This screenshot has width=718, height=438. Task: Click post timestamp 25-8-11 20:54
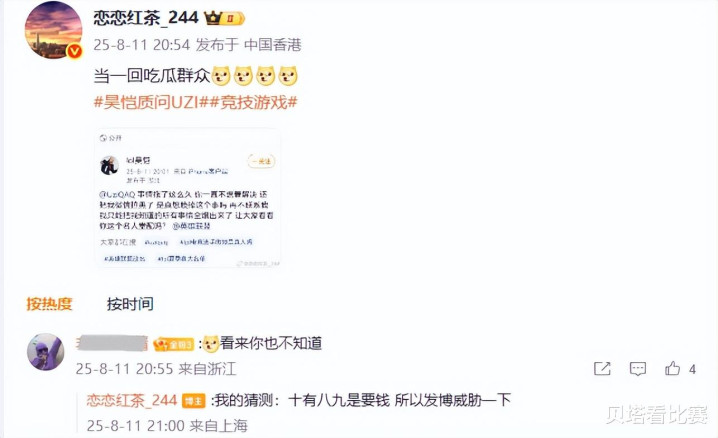[x=141, y=45]
